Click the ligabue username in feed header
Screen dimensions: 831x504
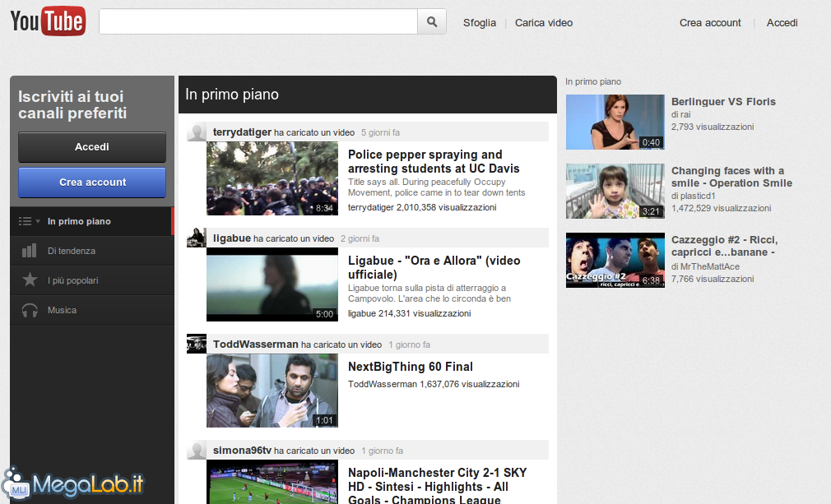coord(231,238)
